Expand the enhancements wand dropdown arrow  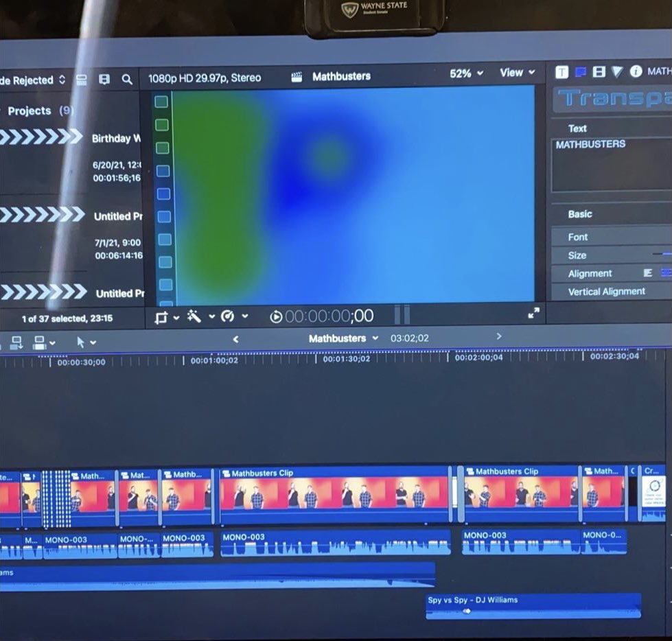[x=211, y=316]
